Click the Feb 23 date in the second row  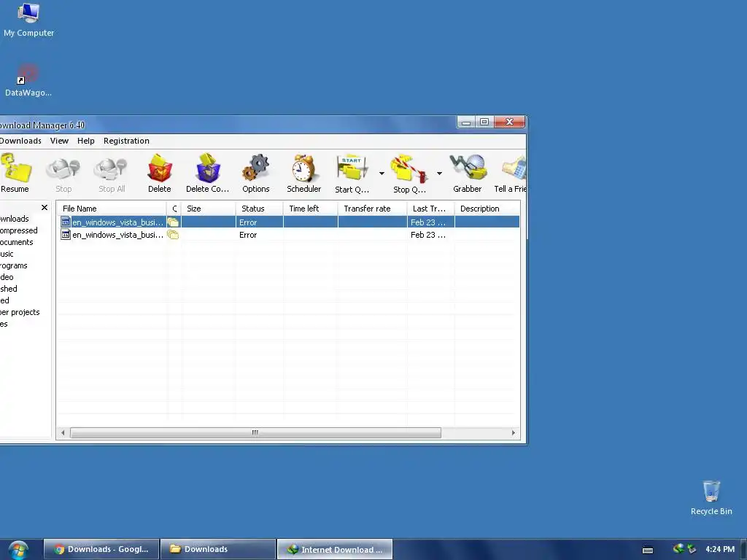point(427,235)
